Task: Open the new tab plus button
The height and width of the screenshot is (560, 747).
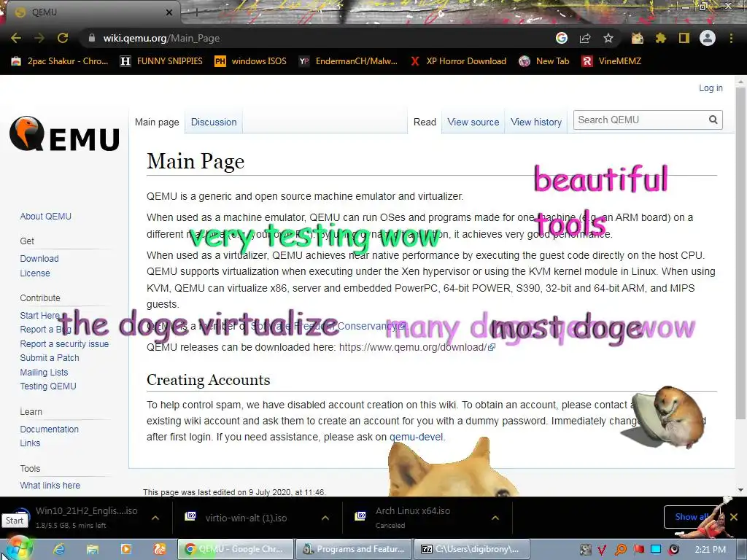Action: [x=196, y=12]
